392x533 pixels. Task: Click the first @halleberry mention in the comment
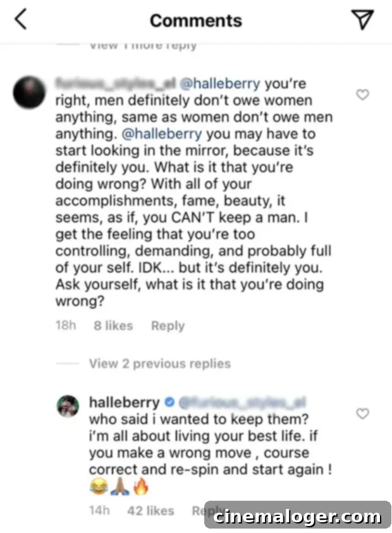tap(221, 83)
